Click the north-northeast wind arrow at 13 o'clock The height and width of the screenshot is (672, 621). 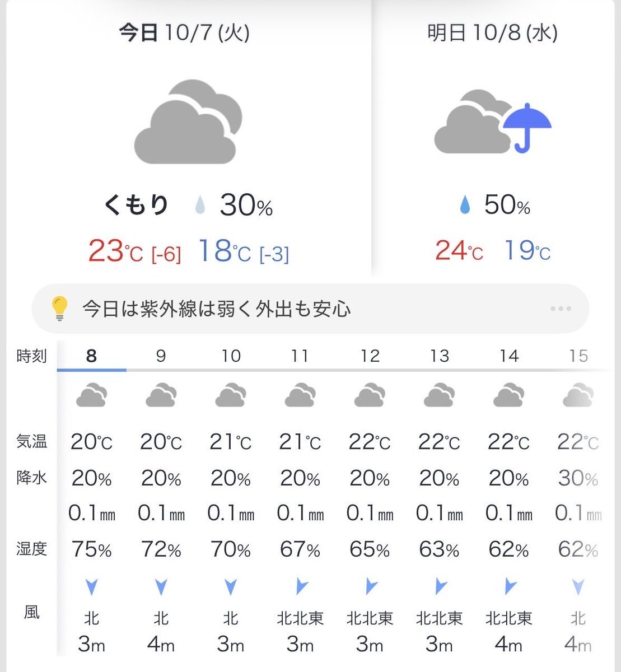(440, 587)
